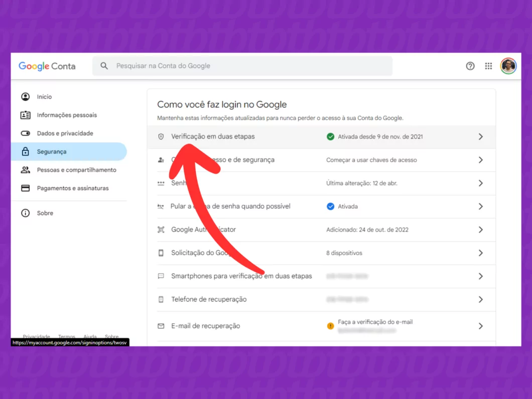Viewport: 532px width, 399px height.
Task: Expand the Senha row chevron
Action: [481, 183]
